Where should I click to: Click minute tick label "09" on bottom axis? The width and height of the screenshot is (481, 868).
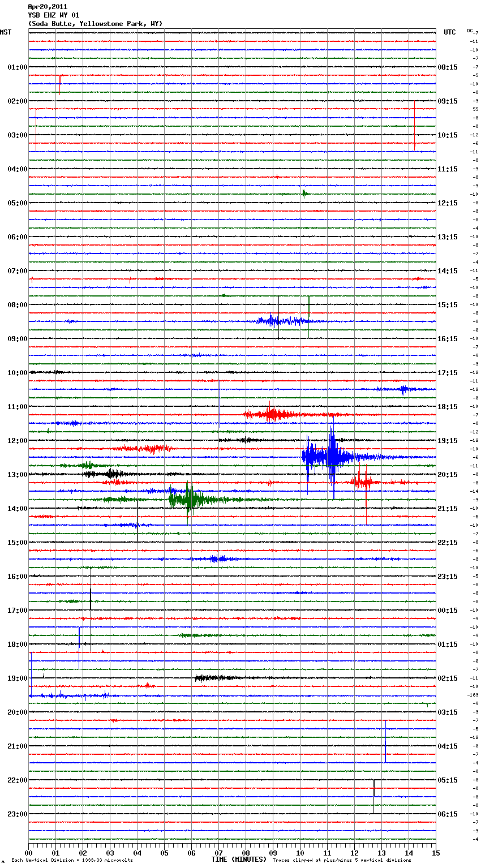(x=273, y=853)
